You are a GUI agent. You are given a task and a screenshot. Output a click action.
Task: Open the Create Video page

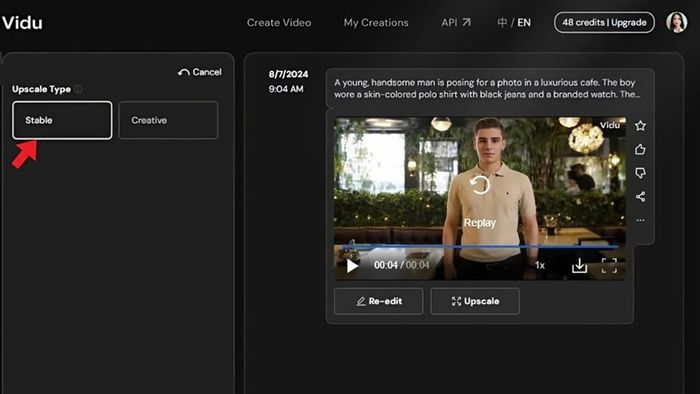pyautogui.click(x=279, y=22)
